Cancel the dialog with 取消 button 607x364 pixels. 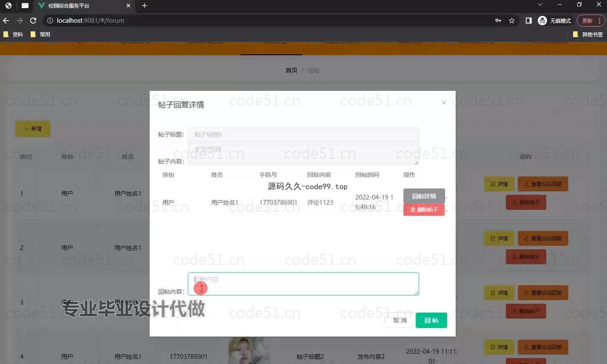coord(400,321)
